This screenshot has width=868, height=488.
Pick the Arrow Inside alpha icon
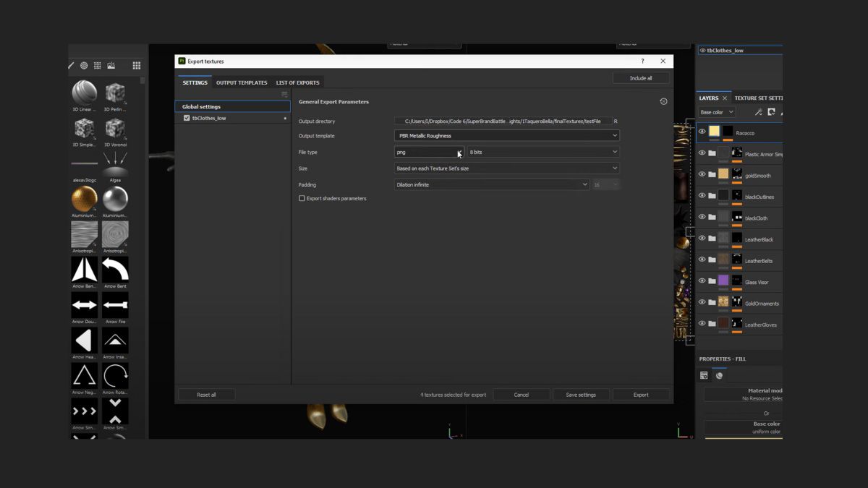click(115, 340)
